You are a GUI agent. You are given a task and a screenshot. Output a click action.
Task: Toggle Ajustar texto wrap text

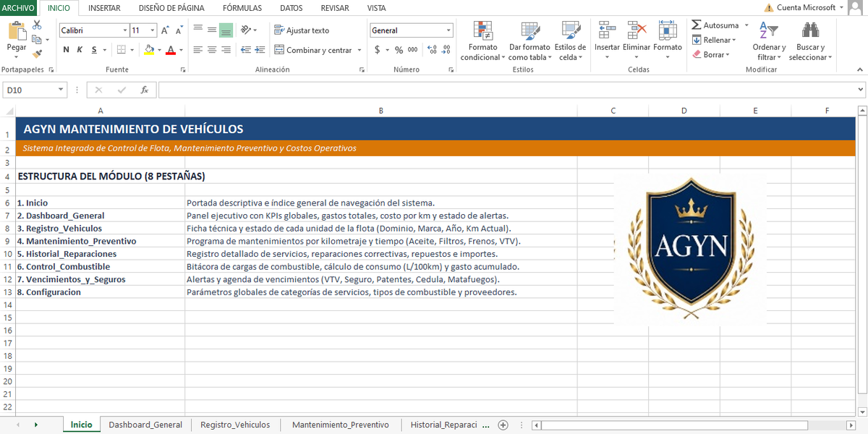pos(302,30)
